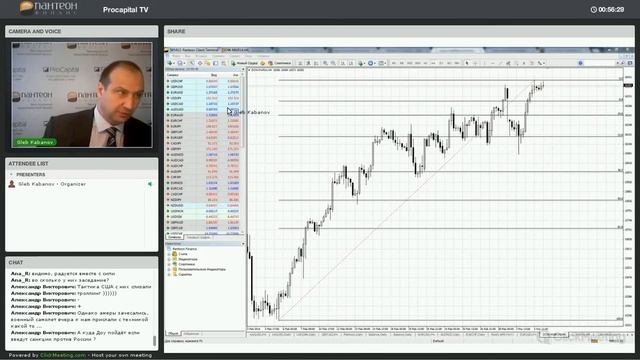Image resolution: width=640 pixels, height=360 pixels.
Task: Open MetaEditor from the toolbar
Action: click(x=262, y=63)
